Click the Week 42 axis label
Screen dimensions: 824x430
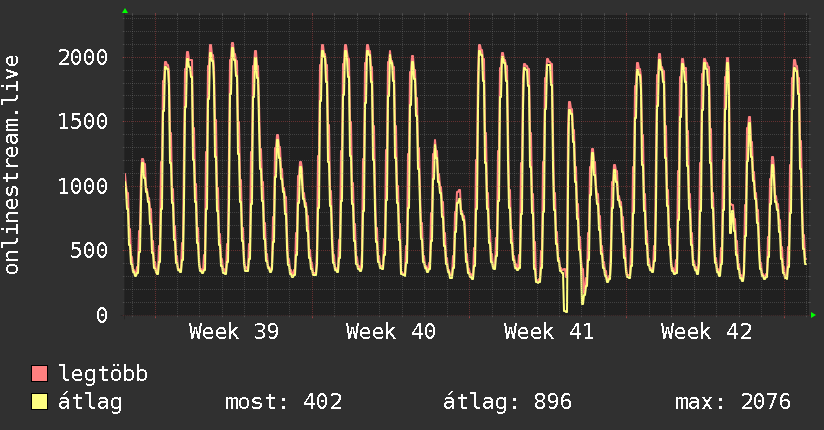706,332
